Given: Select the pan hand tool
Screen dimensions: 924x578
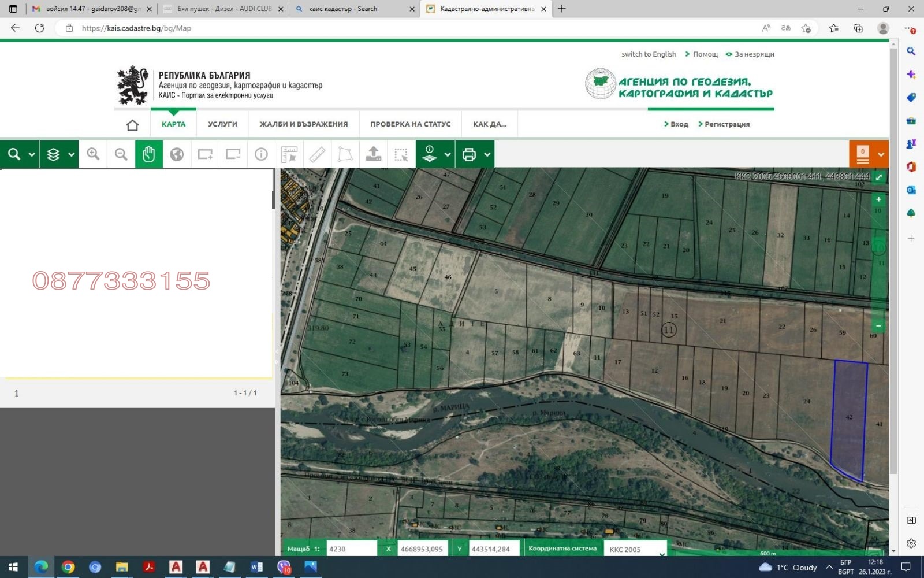Looking at the screenshot, I should (x=149, y=154).
